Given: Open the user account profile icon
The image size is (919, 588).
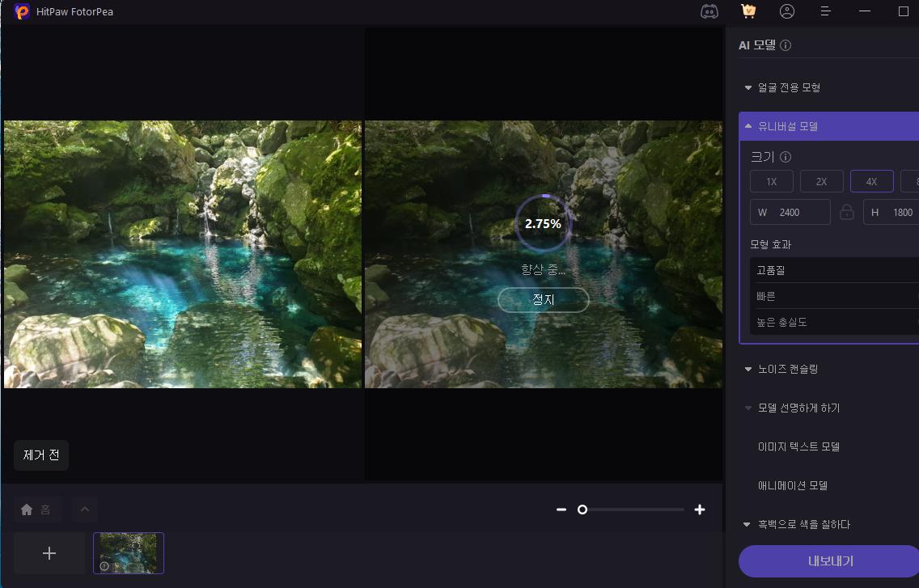Looking at the screenshot, I should pyautogui.click(x=787, y=11).
